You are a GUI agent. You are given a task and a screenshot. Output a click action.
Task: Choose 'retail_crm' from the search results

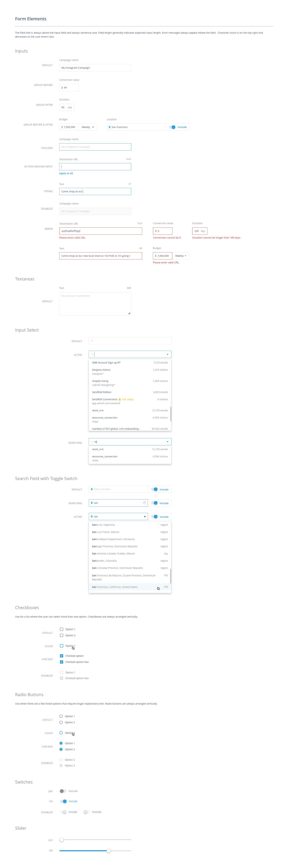coord(98,449)
